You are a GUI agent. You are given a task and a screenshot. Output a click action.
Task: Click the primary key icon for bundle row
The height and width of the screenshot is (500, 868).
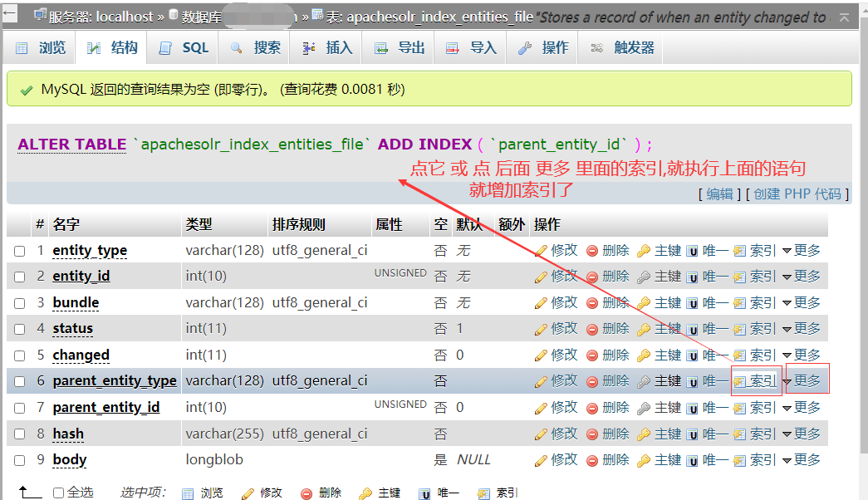[644, 303]
